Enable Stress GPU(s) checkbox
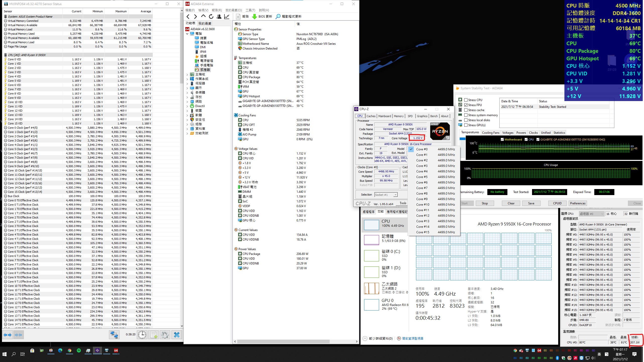The image size is (644, 362). point(466,125)
